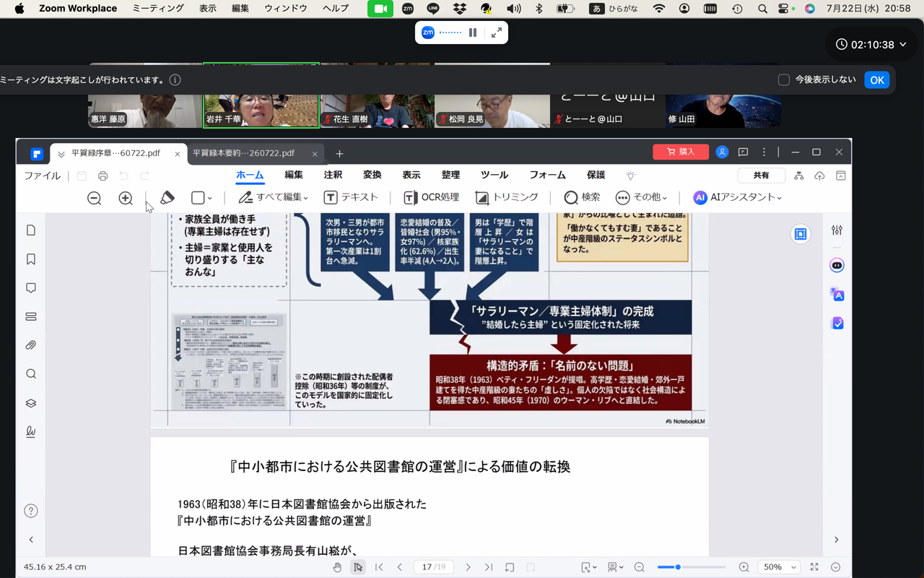Open the search panel in left sidebar
924x578 pixels.
point(31,374)
